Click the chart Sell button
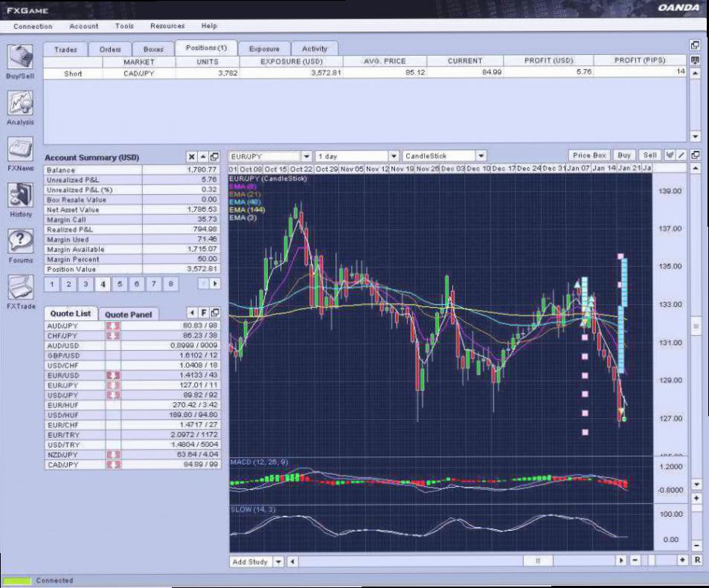709x588 pixels. tap(649, 155)
